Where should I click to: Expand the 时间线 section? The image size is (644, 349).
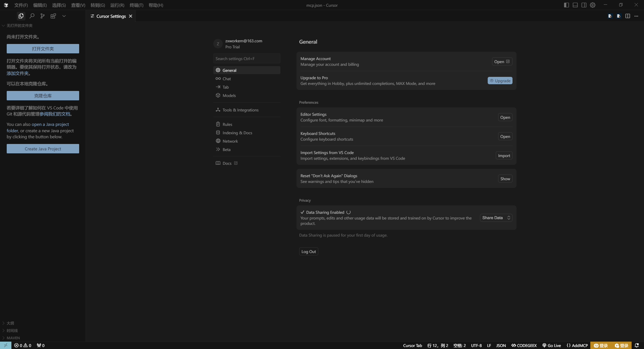click(43, 331)
